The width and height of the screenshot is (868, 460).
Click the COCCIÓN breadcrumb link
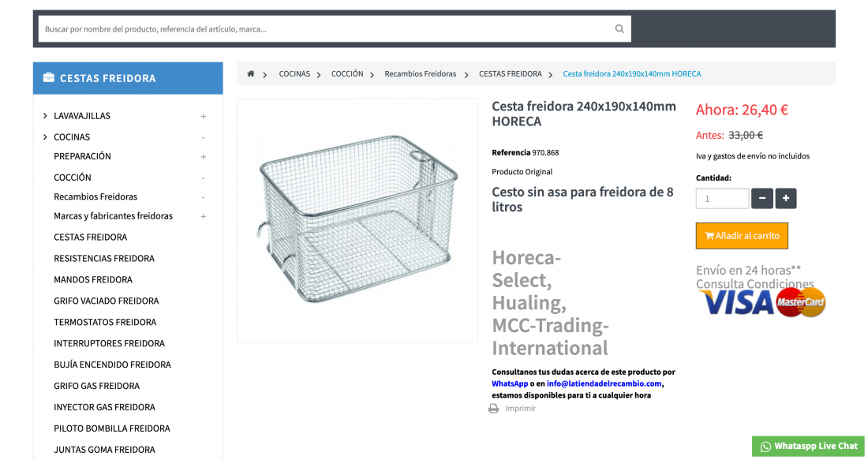[x=347, y=73]
